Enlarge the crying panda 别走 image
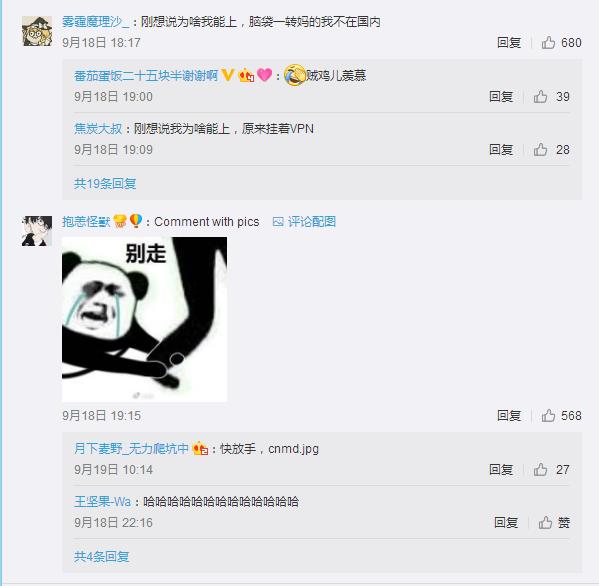The width and height of the screenshot is (599, 586). [144, 319]
